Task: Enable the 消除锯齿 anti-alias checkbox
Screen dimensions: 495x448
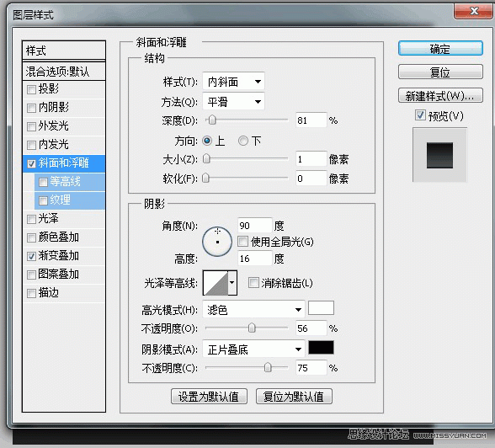Action: (x=253, y=283)
